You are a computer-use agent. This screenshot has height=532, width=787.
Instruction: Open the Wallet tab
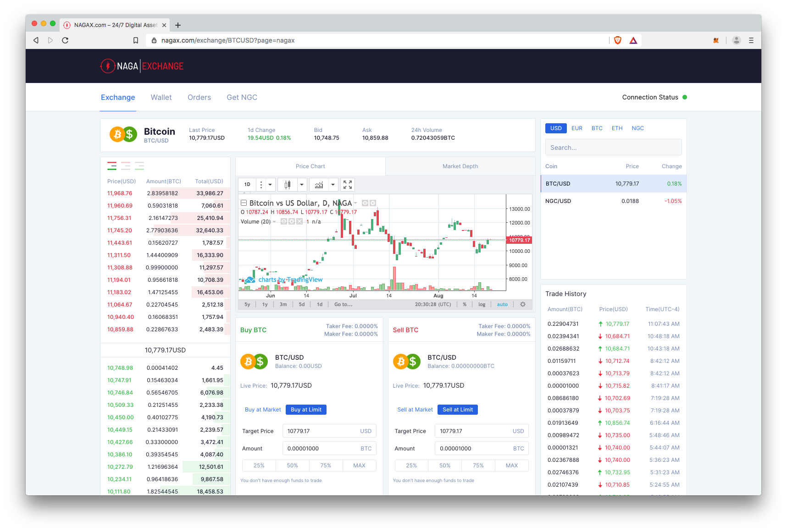161,97
